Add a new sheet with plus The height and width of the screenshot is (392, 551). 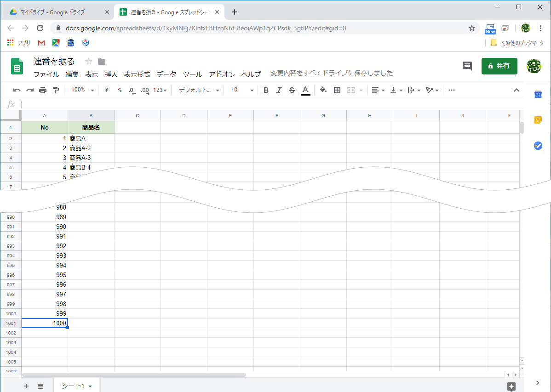[26, 386]
